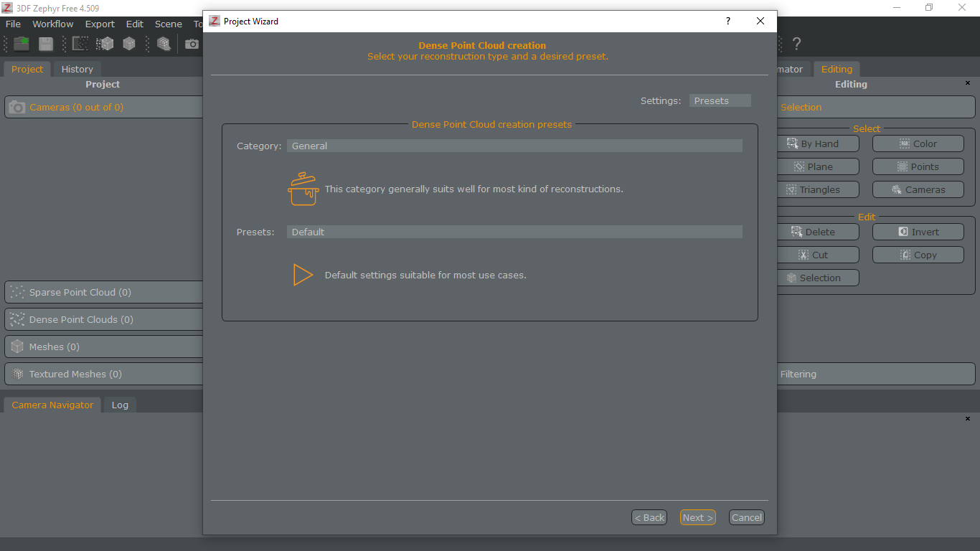Select by Plane tool in Editing panel
Screen dimensions: 980x551
tap(818, 166)
